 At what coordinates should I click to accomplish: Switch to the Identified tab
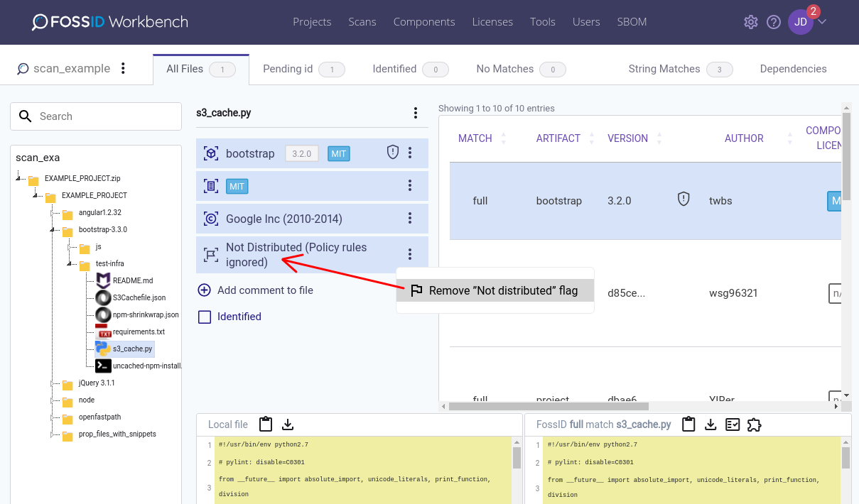[x=410, y=69]
